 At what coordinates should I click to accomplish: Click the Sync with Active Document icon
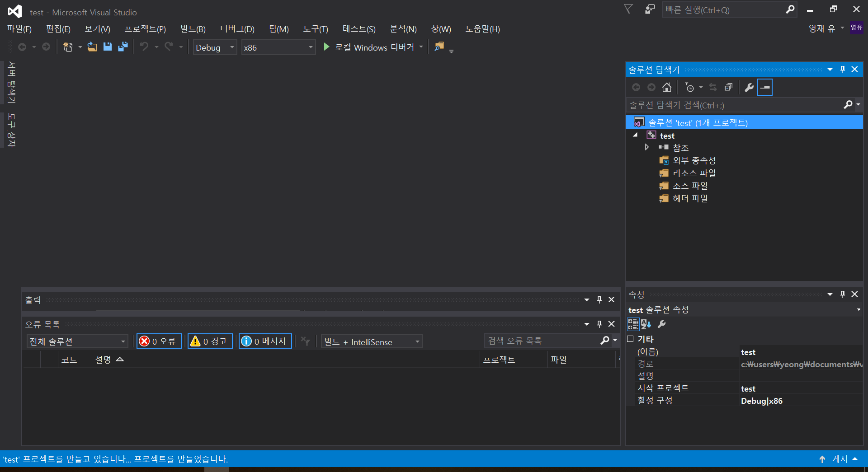(713, 87)
